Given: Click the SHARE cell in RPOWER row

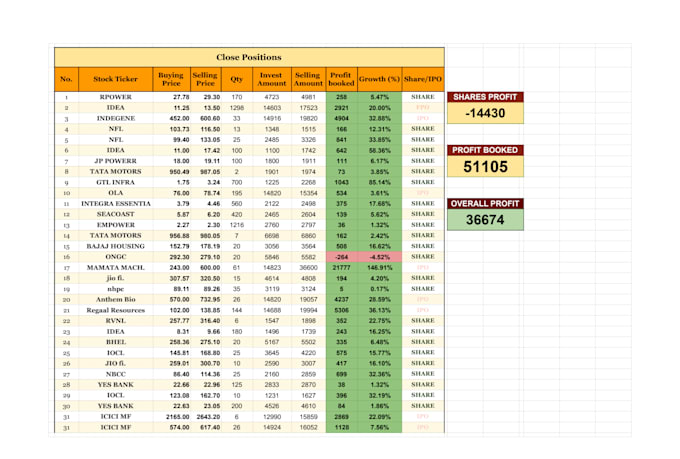Looking at the screenshot, I should (423, 97).
